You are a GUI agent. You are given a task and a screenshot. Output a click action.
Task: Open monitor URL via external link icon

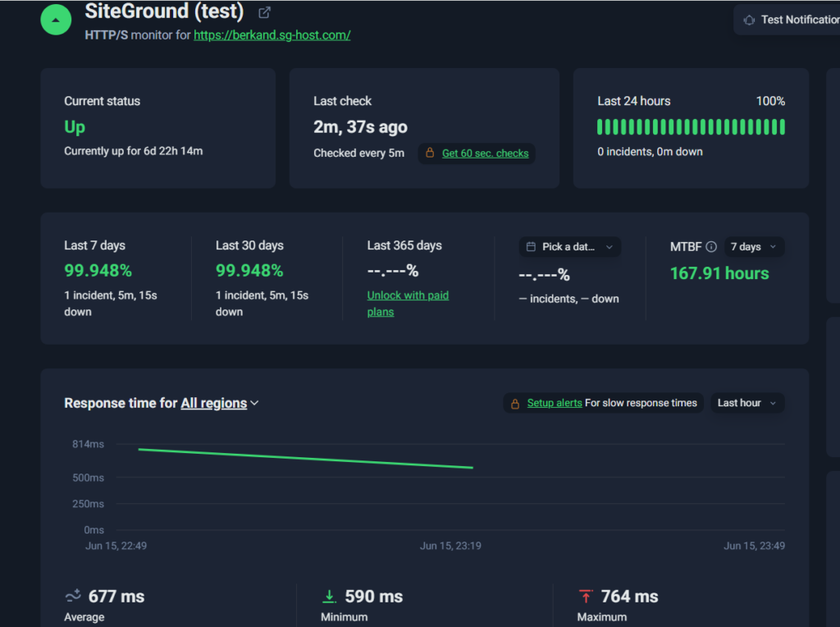click(x=264, y=12)
